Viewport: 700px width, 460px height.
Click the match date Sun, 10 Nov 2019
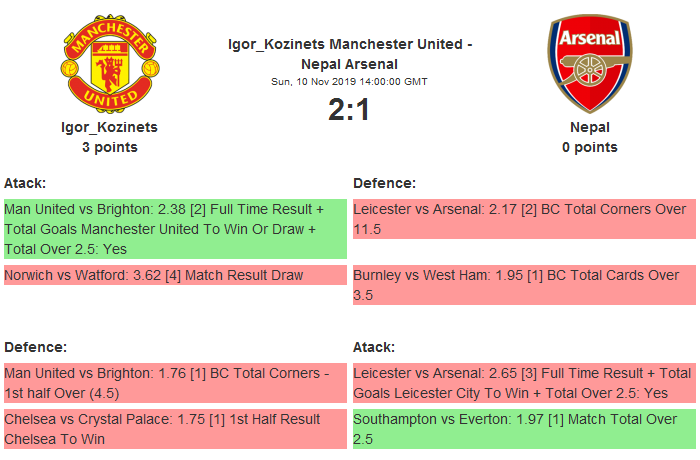coord(350,81)
